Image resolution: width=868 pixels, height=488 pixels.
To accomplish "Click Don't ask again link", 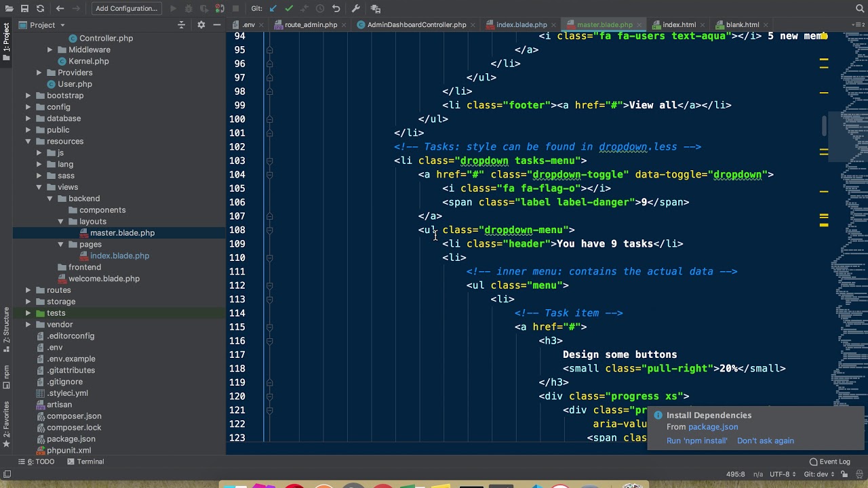I will (x=765, y=441).
